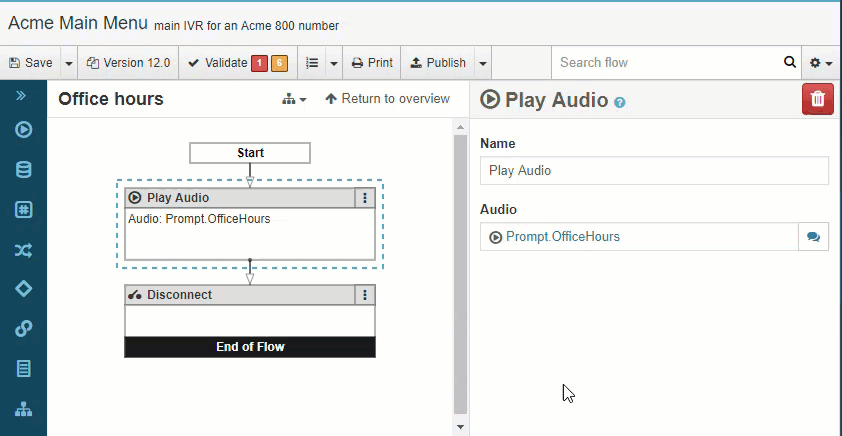Click the canvas vertical scrollbar thumb

click(x=460, y=274)
